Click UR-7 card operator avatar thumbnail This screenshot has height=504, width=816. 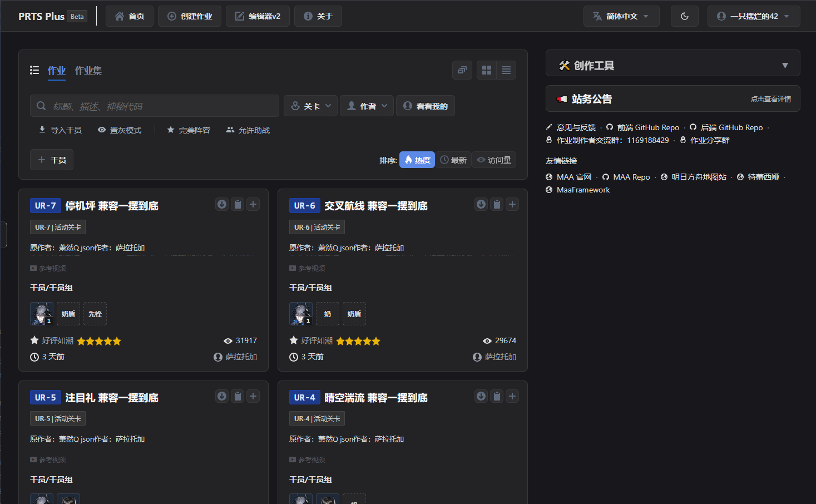tap(42, 314)
